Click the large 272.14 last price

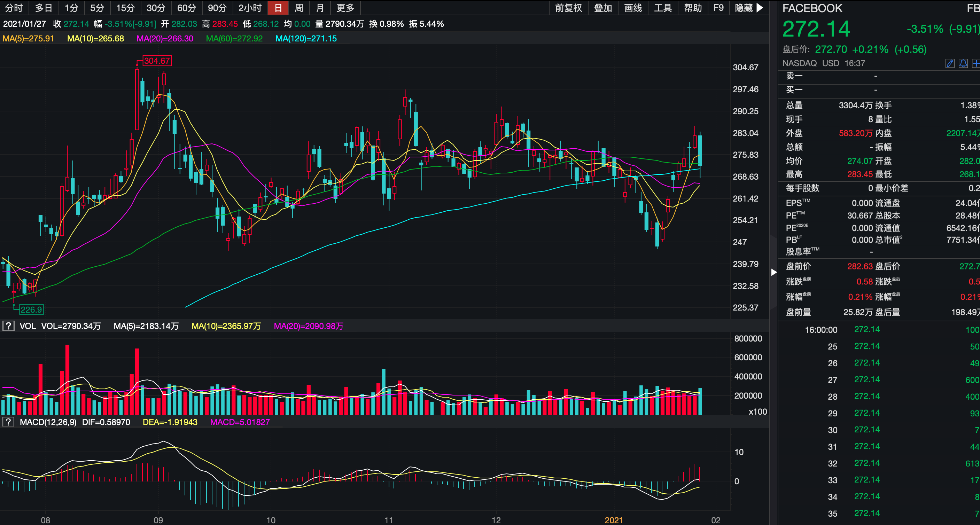click(816, 29)
